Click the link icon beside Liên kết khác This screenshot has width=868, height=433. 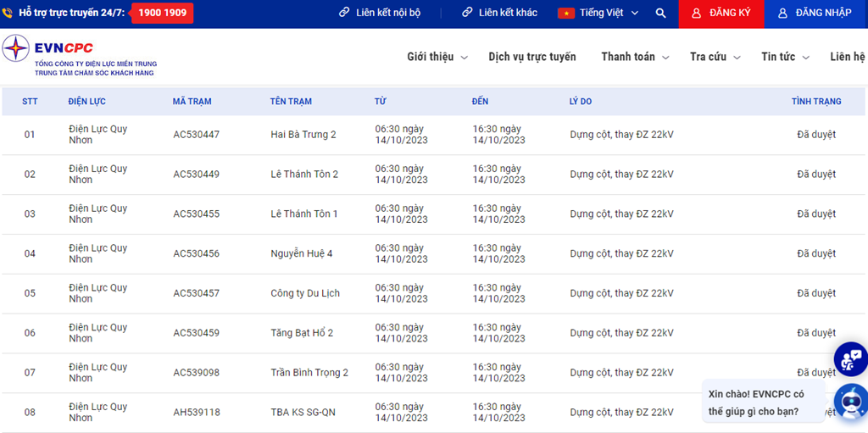coord(467,13)
